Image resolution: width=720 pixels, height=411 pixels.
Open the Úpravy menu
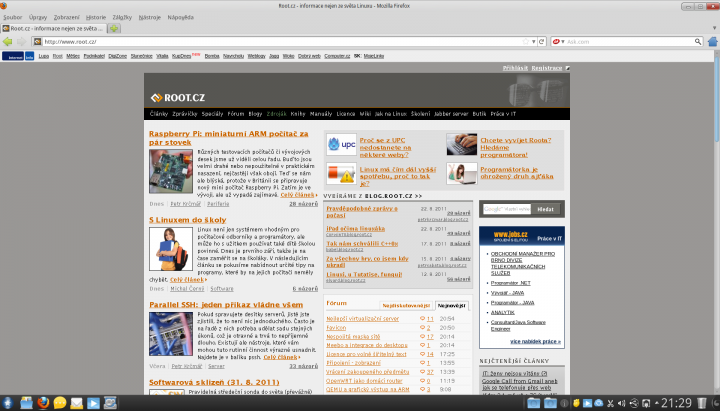click(x=38, y=17)
